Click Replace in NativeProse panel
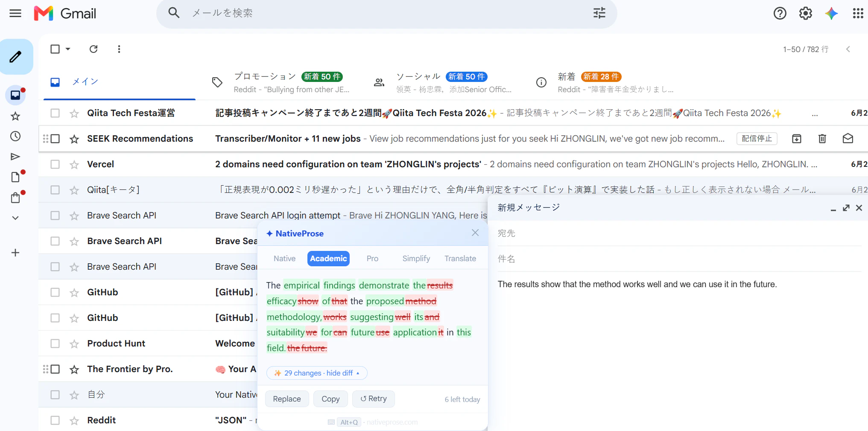Image resolution: width=868 pixels, height=431 pixels. click(287, 399)
